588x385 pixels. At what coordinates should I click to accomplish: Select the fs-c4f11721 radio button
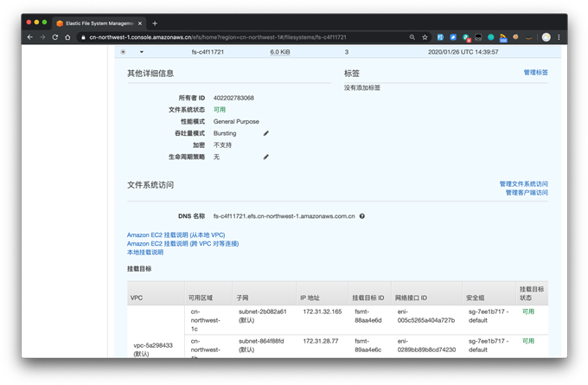point(123,52)
